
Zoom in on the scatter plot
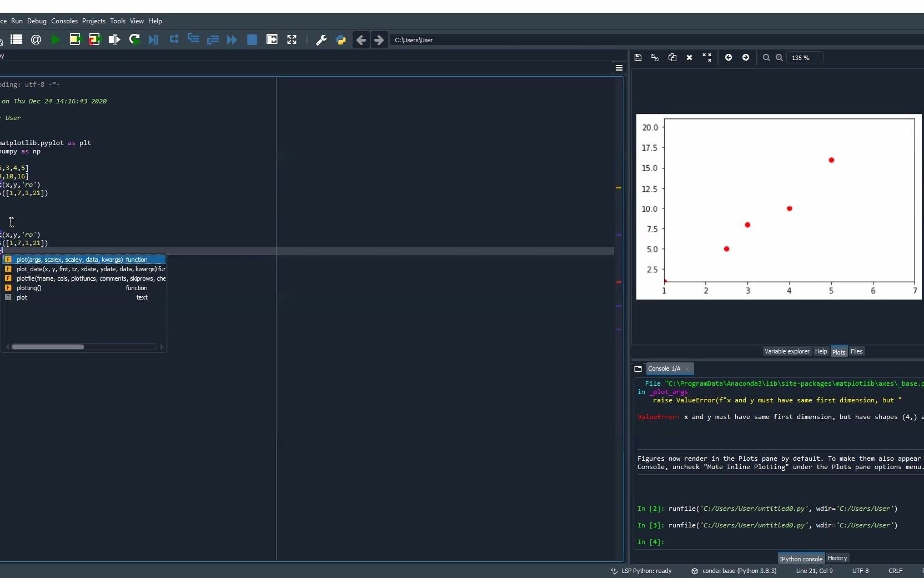[780, 57]
